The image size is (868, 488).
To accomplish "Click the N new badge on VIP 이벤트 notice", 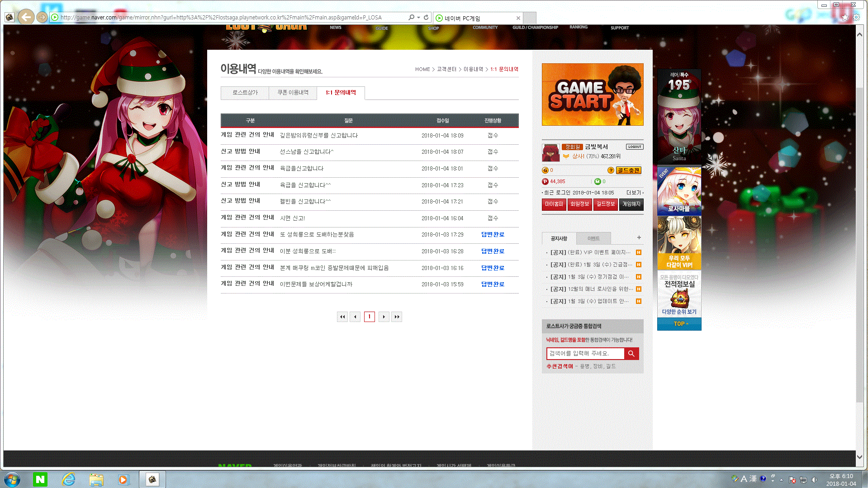I will (x=639, y=252).
